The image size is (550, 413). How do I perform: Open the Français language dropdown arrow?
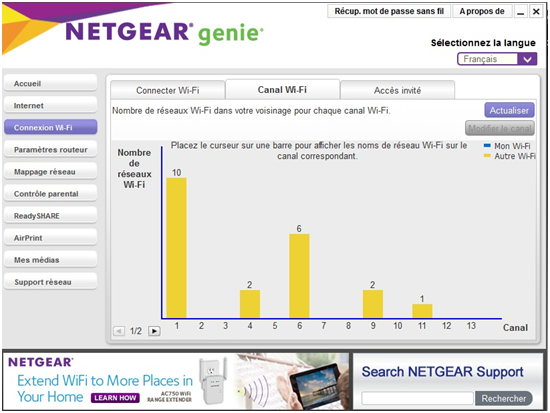click(x=527, y=59)
